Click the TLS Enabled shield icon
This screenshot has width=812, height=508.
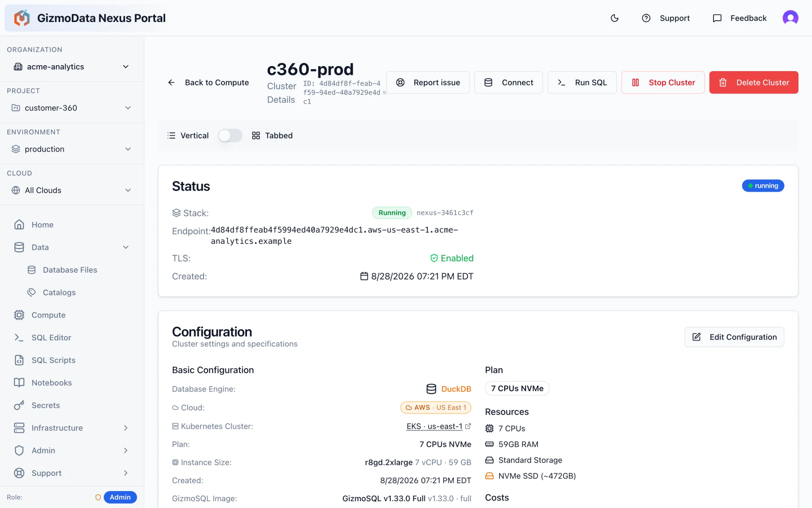pos(434,258)
